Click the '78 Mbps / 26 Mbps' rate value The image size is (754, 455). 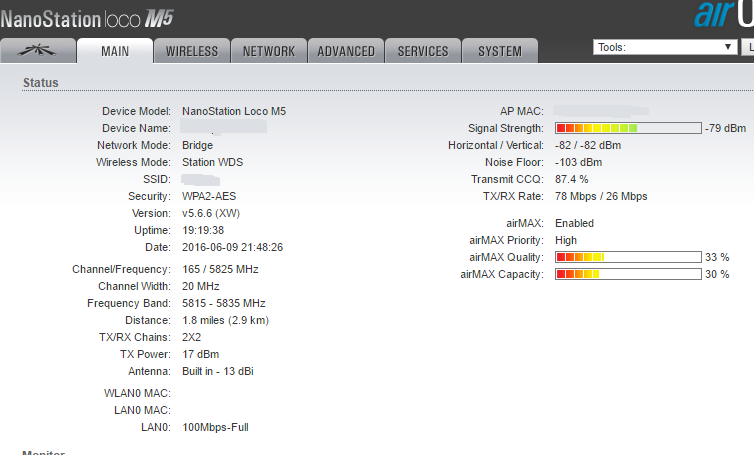tap(601, 196)
